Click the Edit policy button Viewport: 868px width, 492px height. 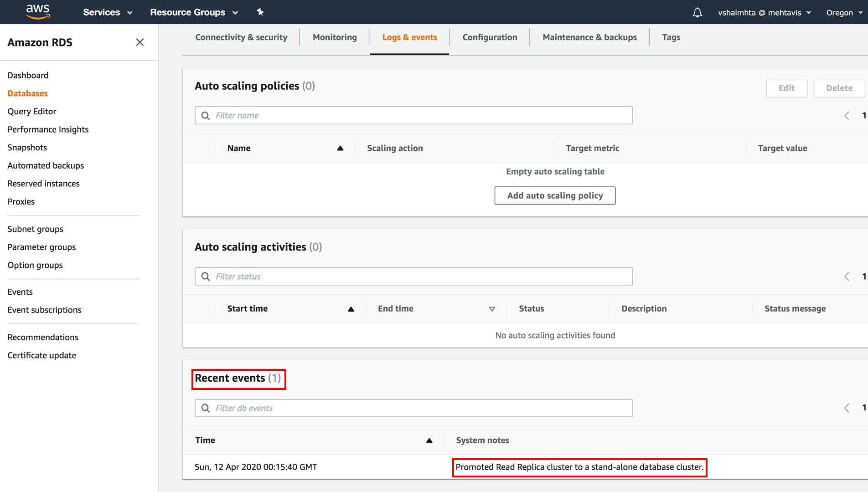tap(786, 88)
